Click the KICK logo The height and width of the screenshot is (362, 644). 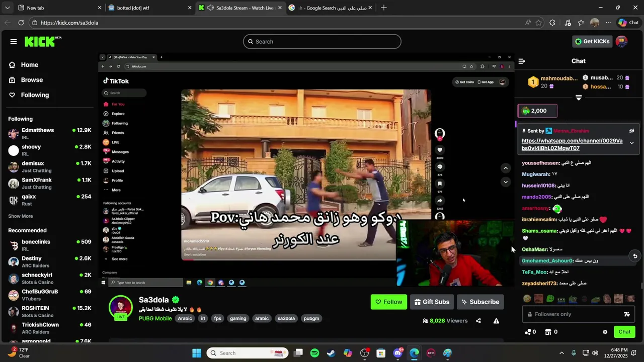(42, 41)
